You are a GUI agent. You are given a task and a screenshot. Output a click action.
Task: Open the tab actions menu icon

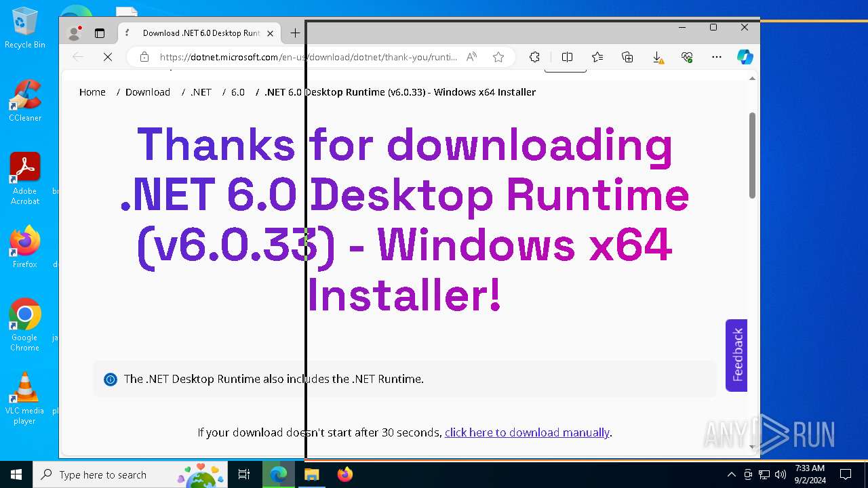tap(100, 33)
